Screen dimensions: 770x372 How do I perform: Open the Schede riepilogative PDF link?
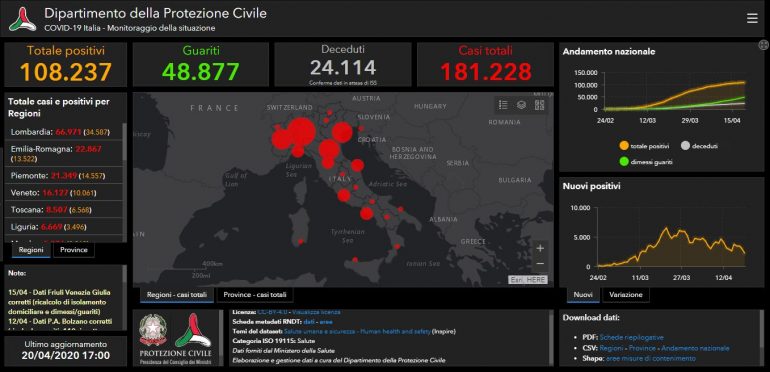pos(632,338)
